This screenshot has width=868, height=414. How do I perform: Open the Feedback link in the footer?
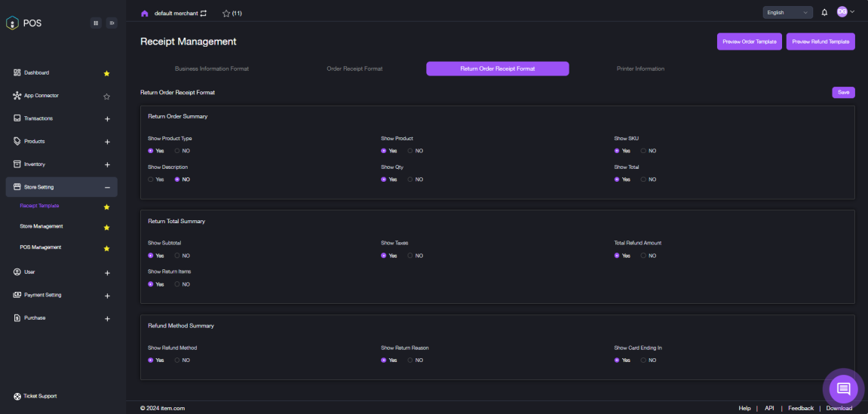click(800, 408)
